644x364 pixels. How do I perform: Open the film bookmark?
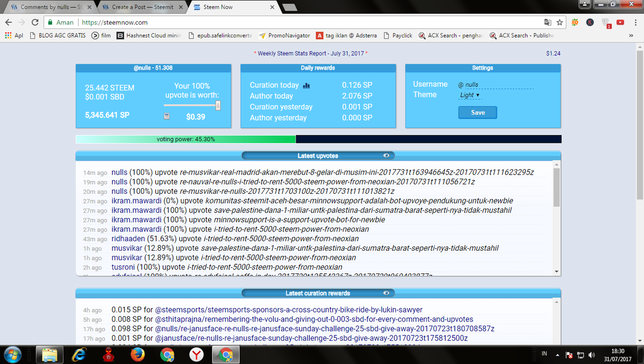tap(101, 36)
